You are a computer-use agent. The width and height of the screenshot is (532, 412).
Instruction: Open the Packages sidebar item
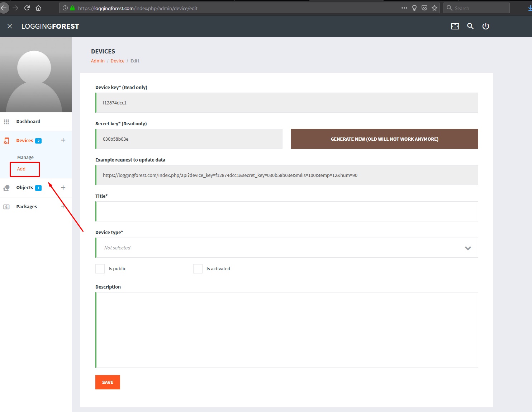point(27,207)
